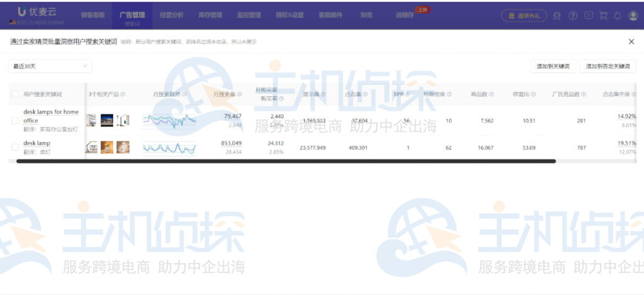Click the info icon next to 月搜索量
This screenshot has height=295, width=644.
240,94
